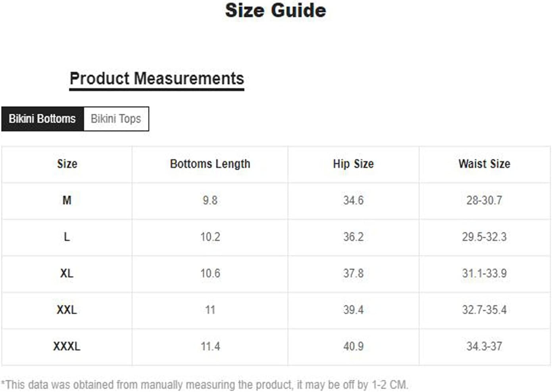The height and width of the screenshot is (392, 552).
Task: Click the Bottoms Length column header
Action: pyautogui.click(x=210, y=164)
